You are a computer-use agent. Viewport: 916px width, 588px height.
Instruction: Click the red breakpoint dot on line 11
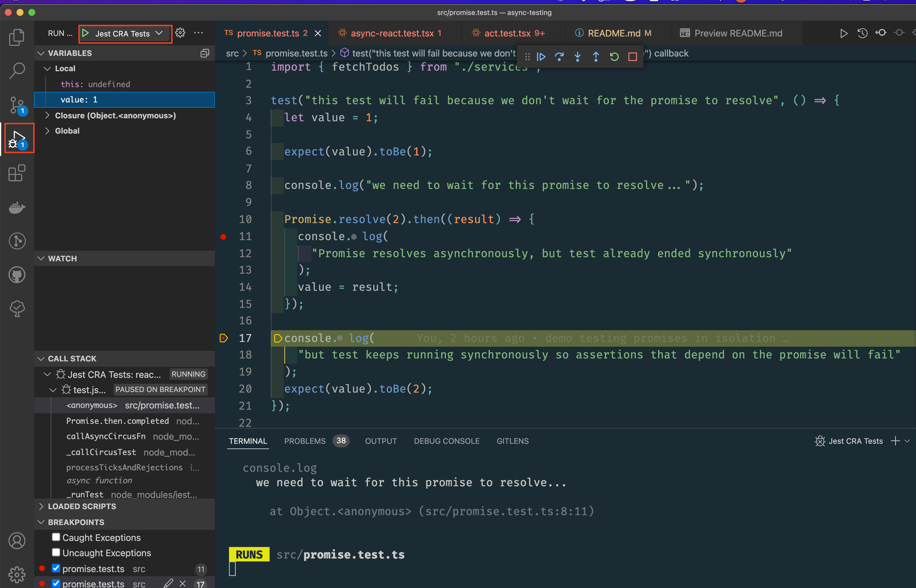(223, 237)
